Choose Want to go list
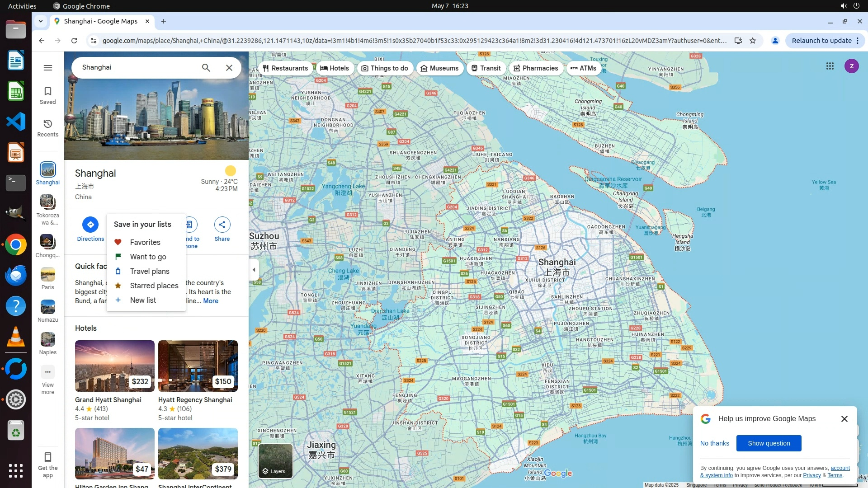 [148, 257]
